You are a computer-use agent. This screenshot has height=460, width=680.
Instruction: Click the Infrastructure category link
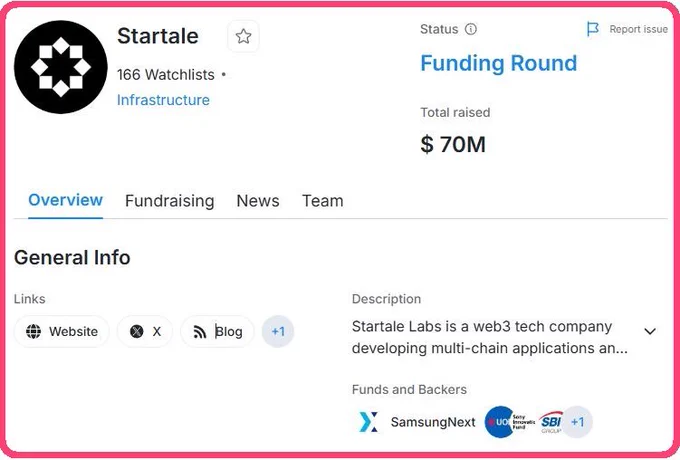click(163, 100)
